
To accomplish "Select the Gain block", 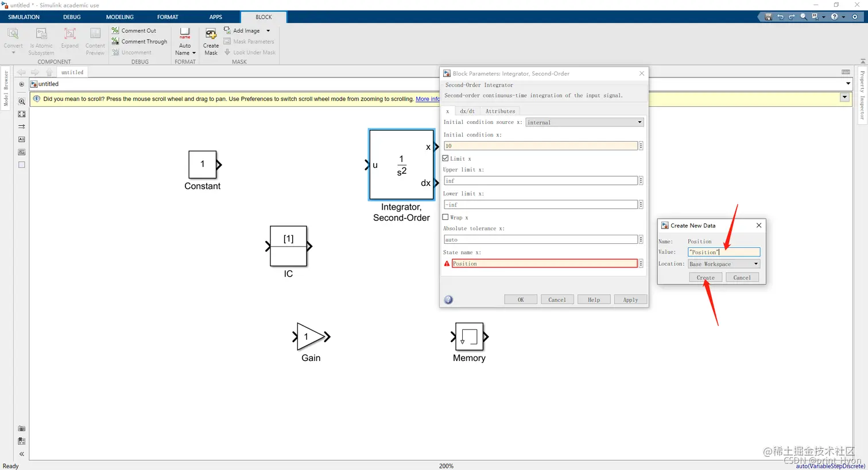I will 310,336.
